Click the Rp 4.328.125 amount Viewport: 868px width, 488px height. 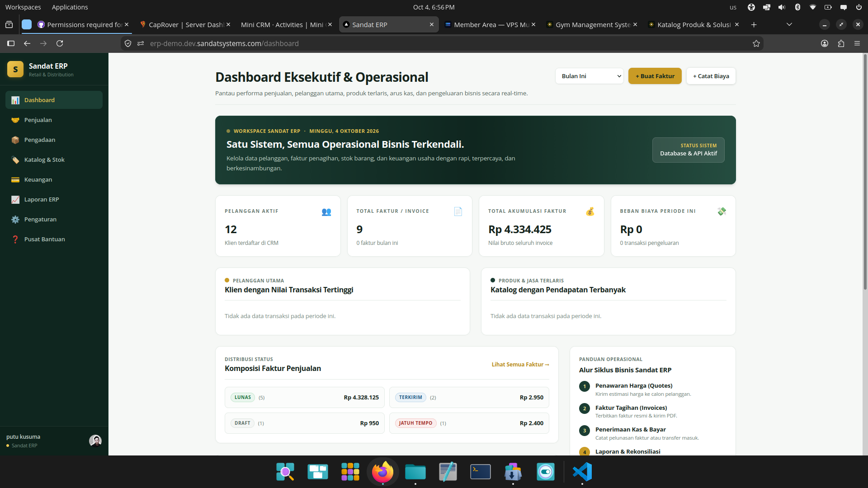pyautogui.click(x=361, y=397)
